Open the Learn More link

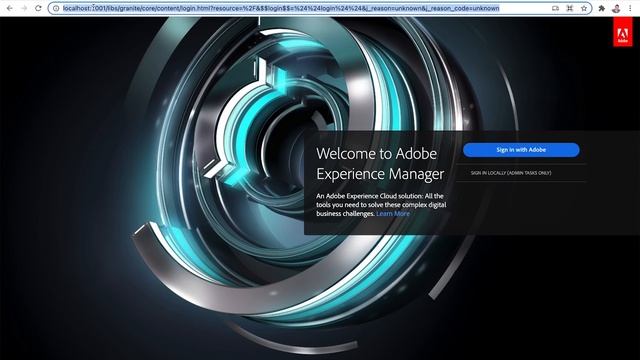pos(393,213)
